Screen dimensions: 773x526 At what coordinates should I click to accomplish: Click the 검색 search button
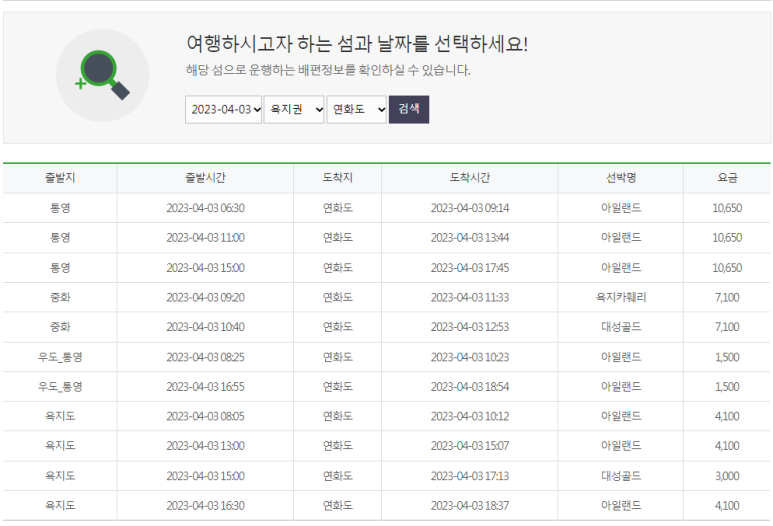409,109
